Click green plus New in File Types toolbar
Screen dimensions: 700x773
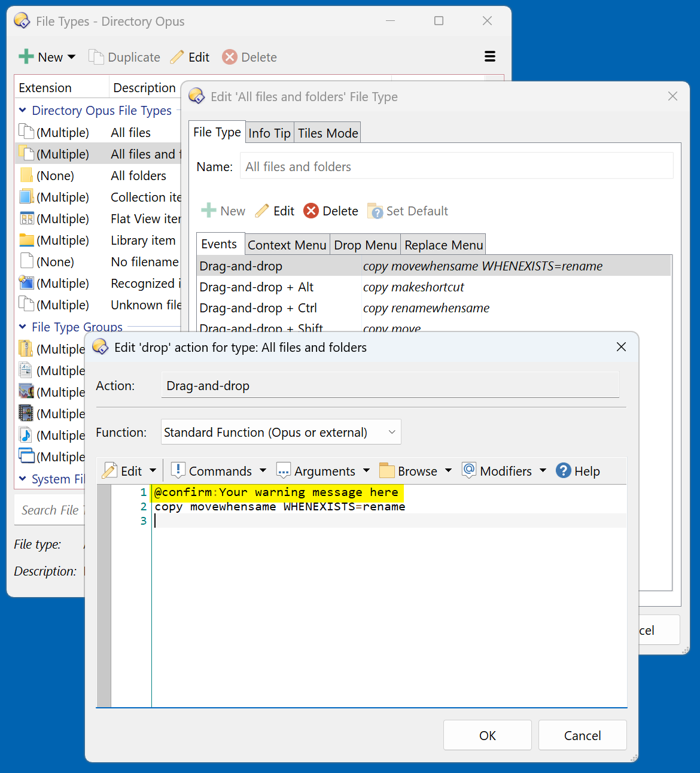click(26, 57)
